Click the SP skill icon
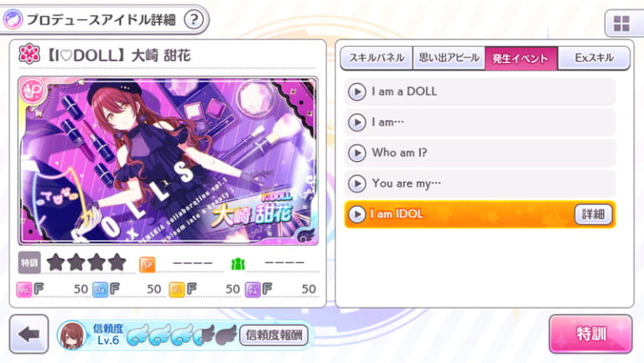 (x=148, y=264)
